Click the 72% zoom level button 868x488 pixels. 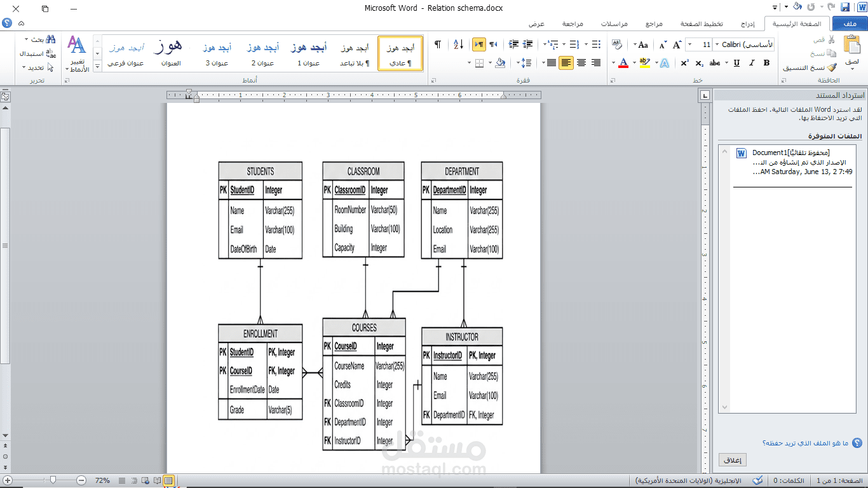tap(103, 480)
